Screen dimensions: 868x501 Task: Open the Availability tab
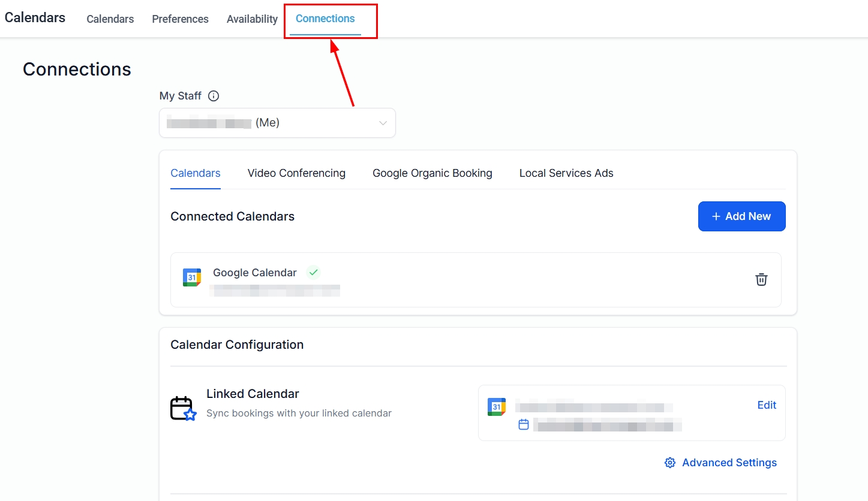pyautogui.click(x=252, y=19)
